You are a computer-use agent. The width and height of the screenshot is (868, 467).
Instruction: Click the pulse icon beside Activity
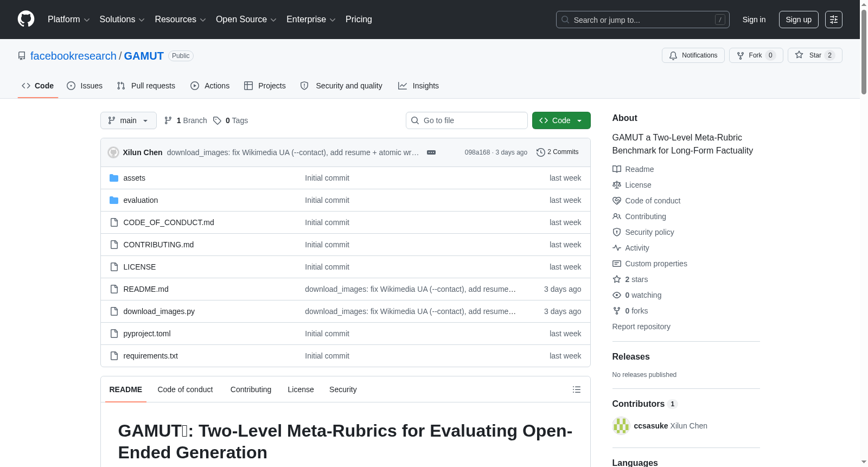617,248
